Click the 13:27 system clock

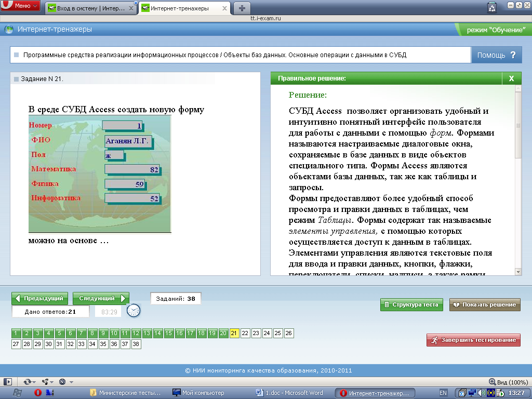pos(516,393)
